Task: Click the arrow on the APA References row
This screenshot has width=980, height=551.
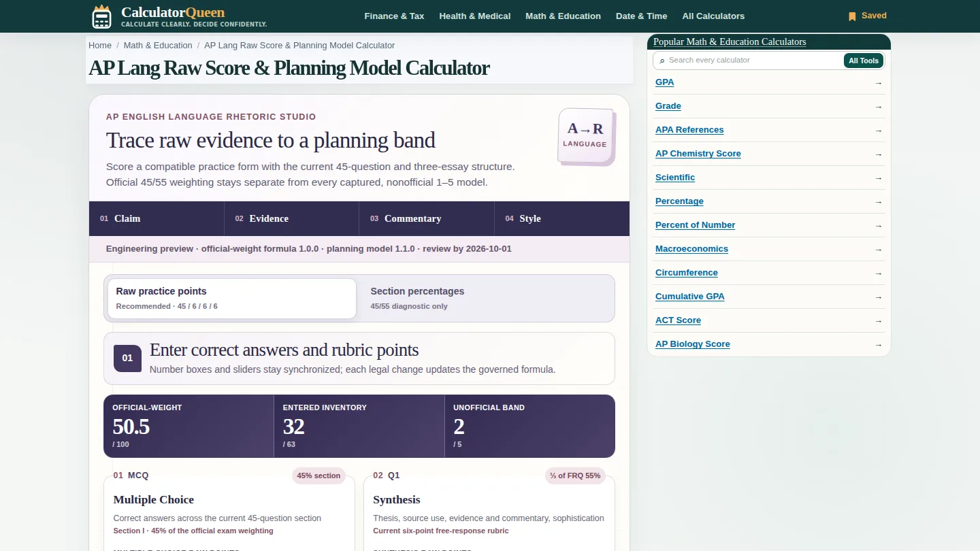Action: click(x=879, y=131)
